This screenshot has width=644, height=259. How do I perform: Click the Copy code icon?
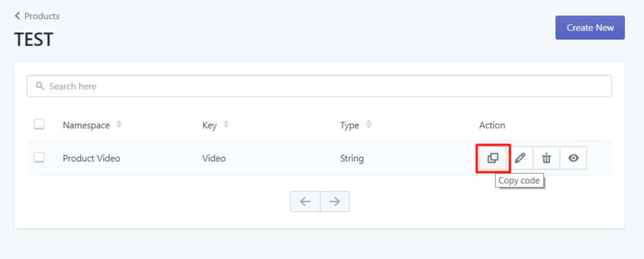[493, 158]
